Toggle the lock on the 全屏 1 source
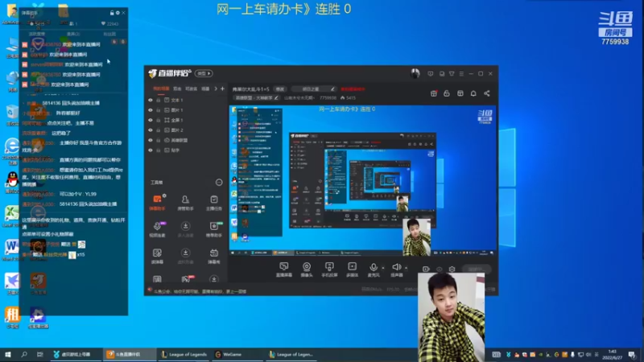The width and height of the screenshot is (644, 362). 158,120
